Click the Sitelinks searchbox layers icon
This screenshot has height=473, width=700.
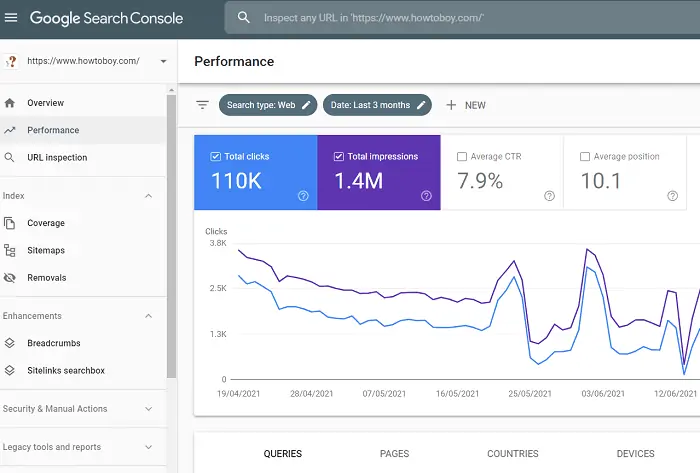(x=9, y=370)
